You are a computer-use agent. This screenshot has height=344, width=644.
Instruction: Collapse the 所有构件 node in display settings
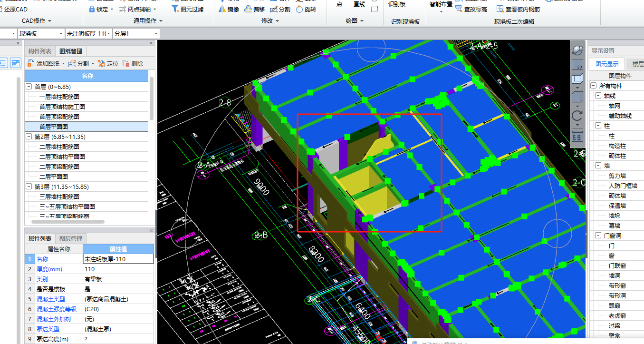pyautogui.click(x=593, y=86)
